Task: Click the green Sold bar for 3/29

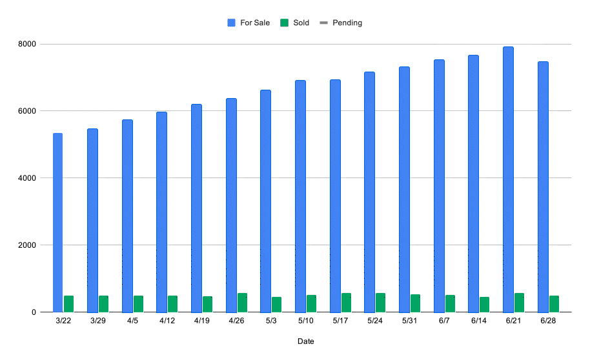Action: click(x=103, y=304)
